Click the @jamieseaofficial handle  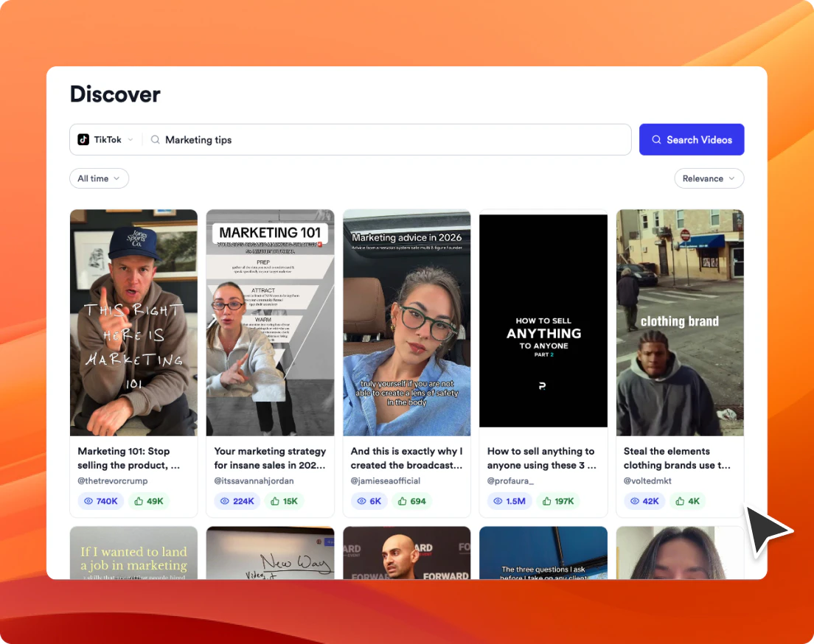click(385, 480)
